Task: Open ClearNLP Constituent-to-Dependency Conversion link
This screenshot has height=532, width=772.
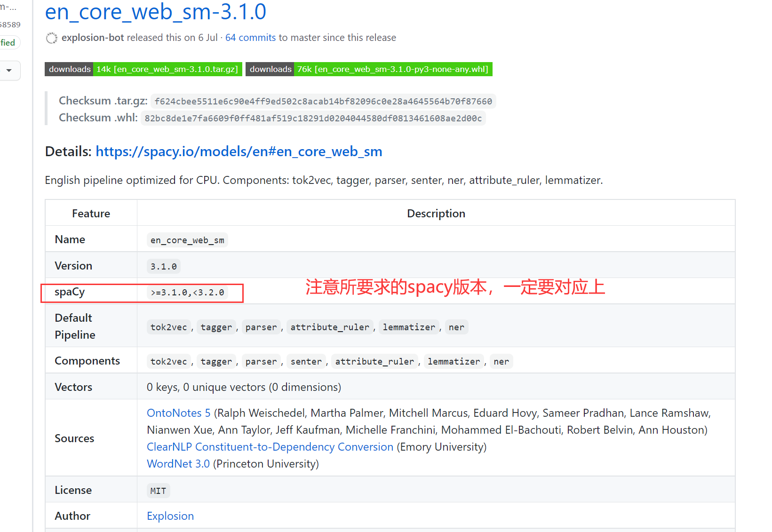Action: pyautogui.click(x=270, y=447)
